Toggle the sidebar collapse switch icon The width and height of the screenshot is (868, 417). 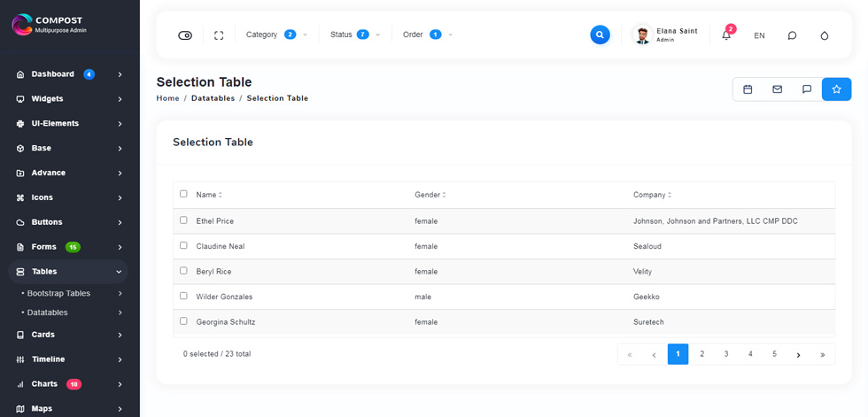(x=185, y=35)
